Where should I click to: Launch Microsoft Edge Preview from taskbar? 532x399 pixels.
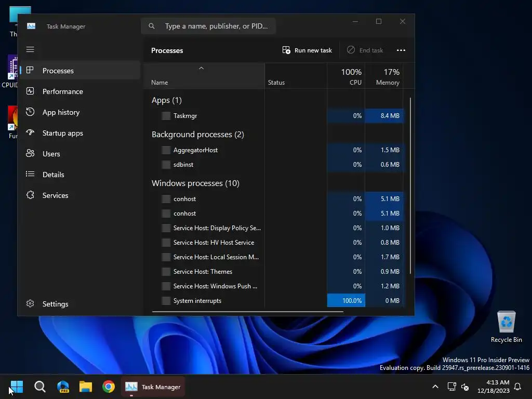click(x=63, y=387)
